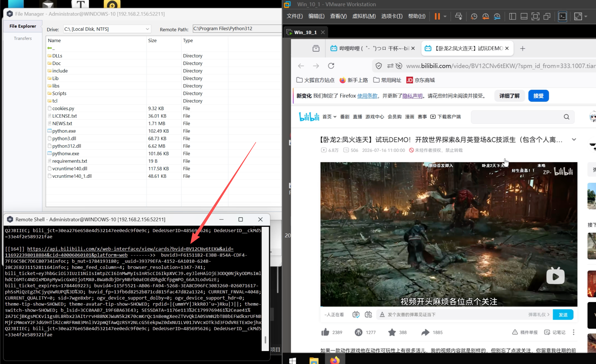Share the video with arrow icon (1885)

pos(425,332)
